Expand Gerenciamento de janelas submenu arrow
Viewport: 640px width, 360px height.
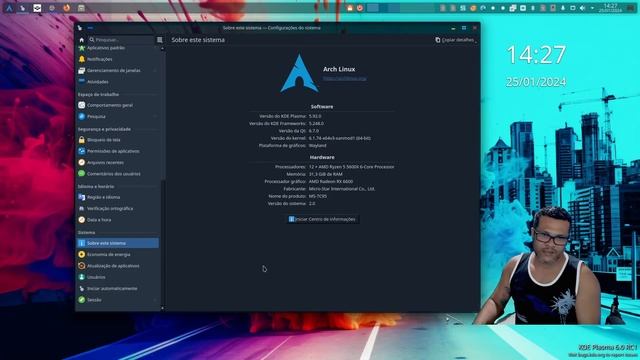155,71
